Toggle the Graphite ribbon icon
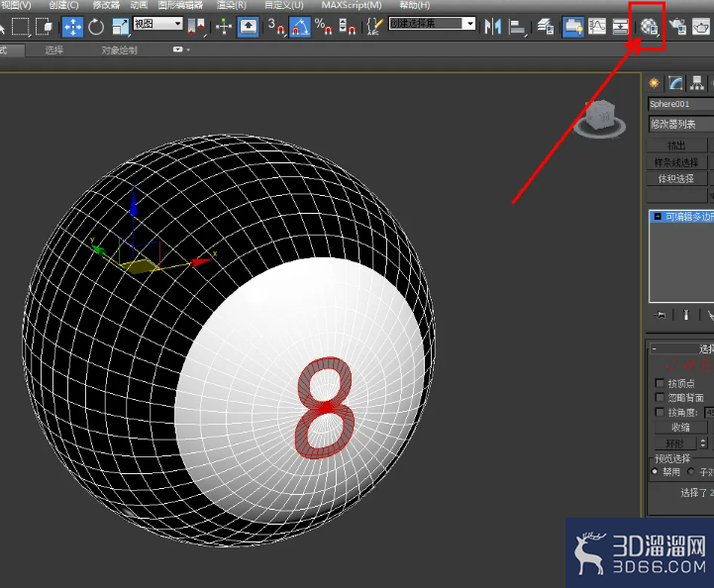The width and height of the screenshot is (714, 588). [572, 27]
